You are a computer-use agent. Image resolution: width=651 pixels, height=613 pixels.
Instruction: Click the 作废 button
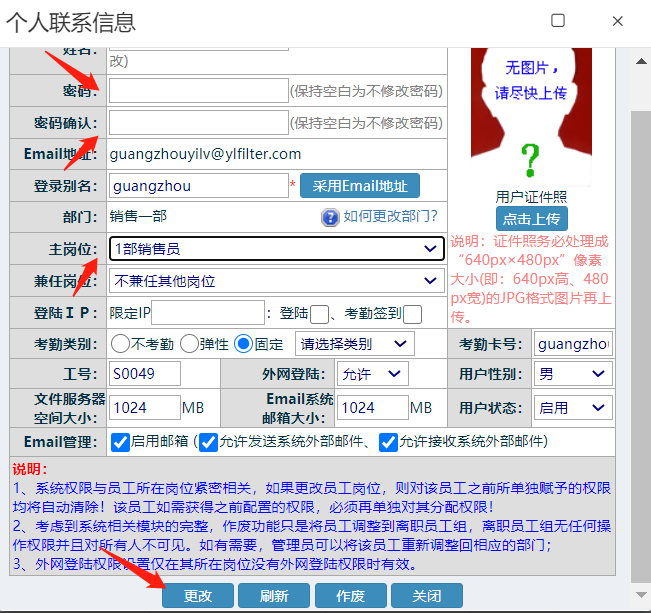click(350, 596)
